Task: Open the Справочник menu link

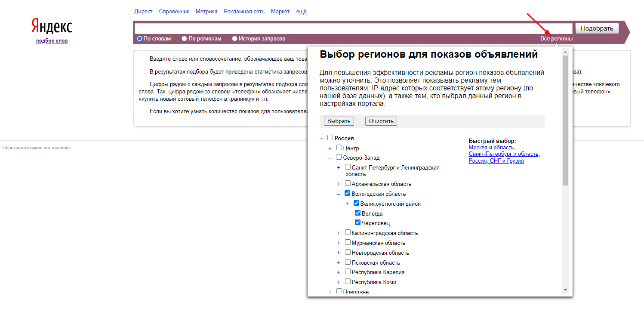Action: click(174, 12)
